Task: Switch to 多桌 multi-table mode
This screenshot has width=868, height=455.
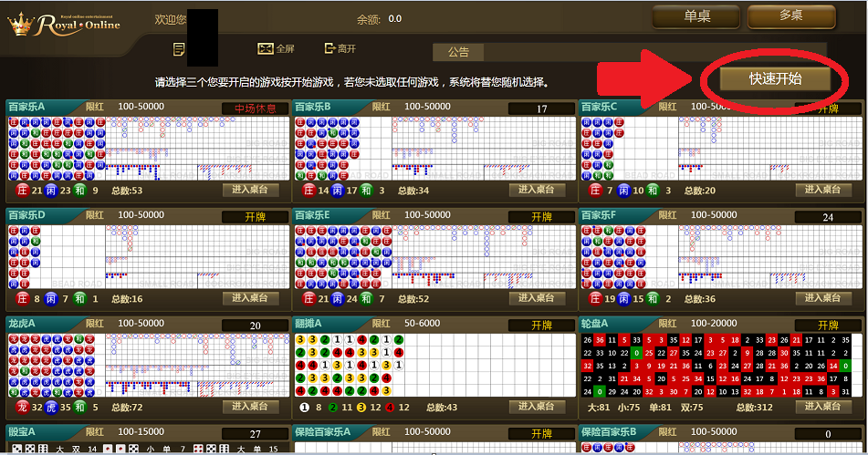Action: [790, 17]
